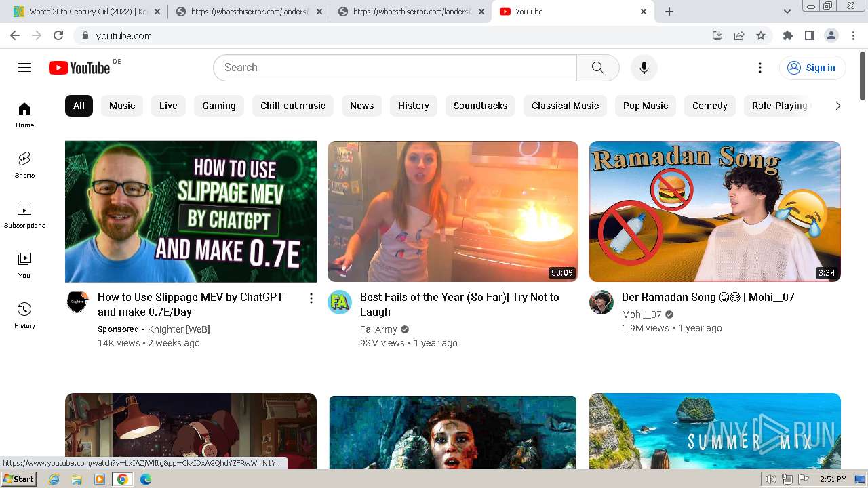Launch Internet Explorer from taskbar
The width and height of the screenshot is (868, 488).
coord(54,479)
